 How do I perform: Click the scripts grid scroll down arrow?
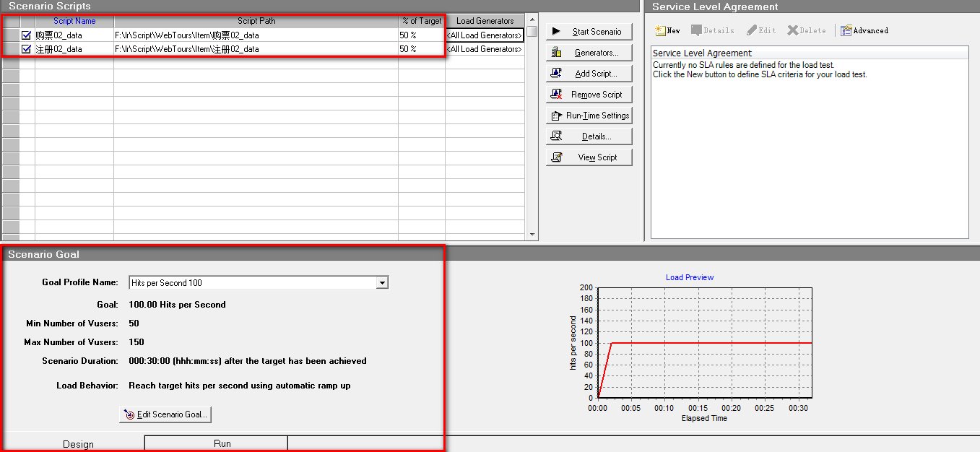(532, 234)
